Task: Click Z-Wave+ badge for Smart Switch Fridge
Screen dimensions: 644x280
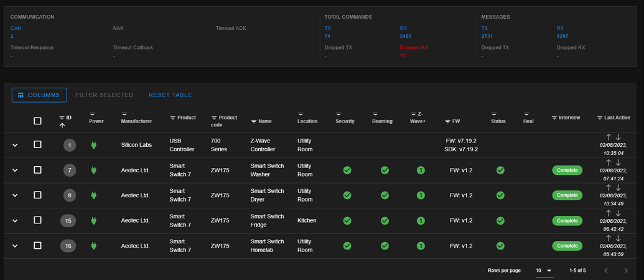Action: coord(421,220)
